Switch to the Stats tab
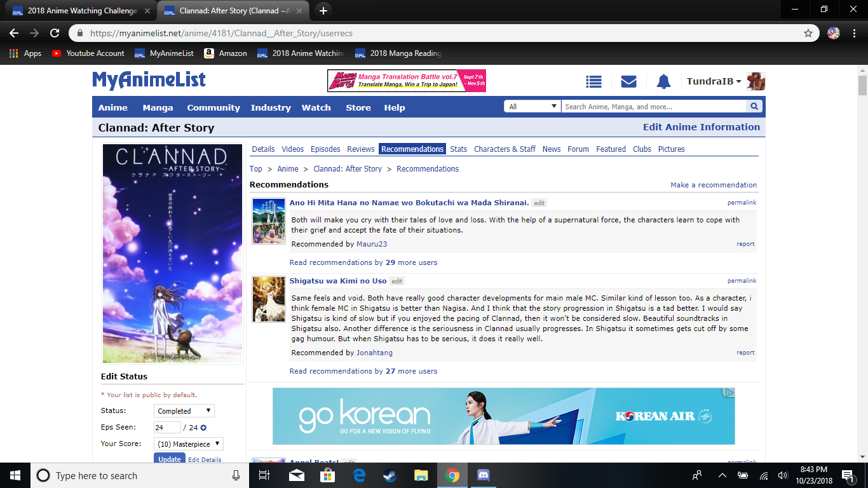The image size is (868, 488). pyautogui.click(x=458, y=149)
